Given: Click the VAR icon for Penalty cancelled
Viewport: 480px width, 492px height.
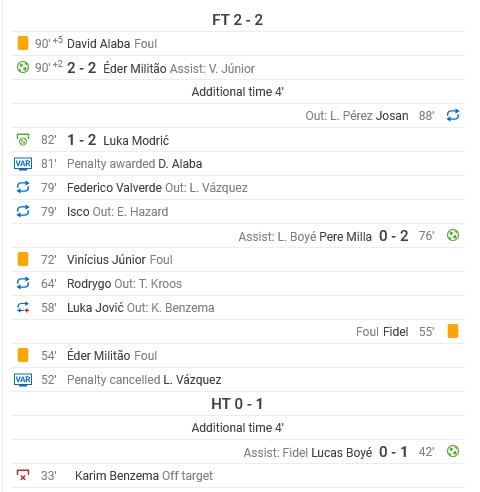Looking at the screenshot, I should (x=23, y=380).
